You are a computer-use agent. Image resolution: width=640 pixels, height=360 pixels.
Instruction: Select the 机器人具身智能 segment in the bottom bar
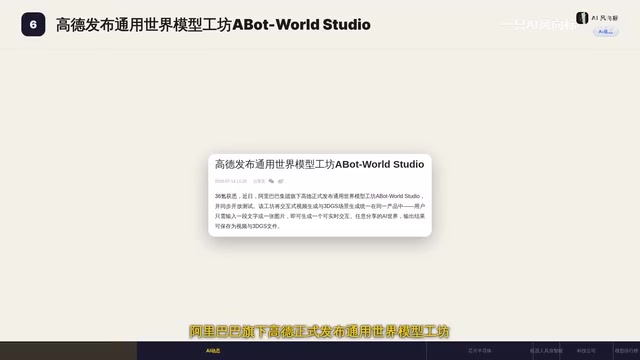(x=546, y=351)
